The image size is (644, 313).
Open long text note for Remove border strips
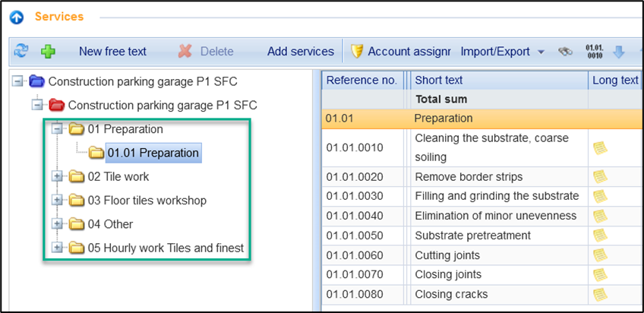tap(600, 176)
